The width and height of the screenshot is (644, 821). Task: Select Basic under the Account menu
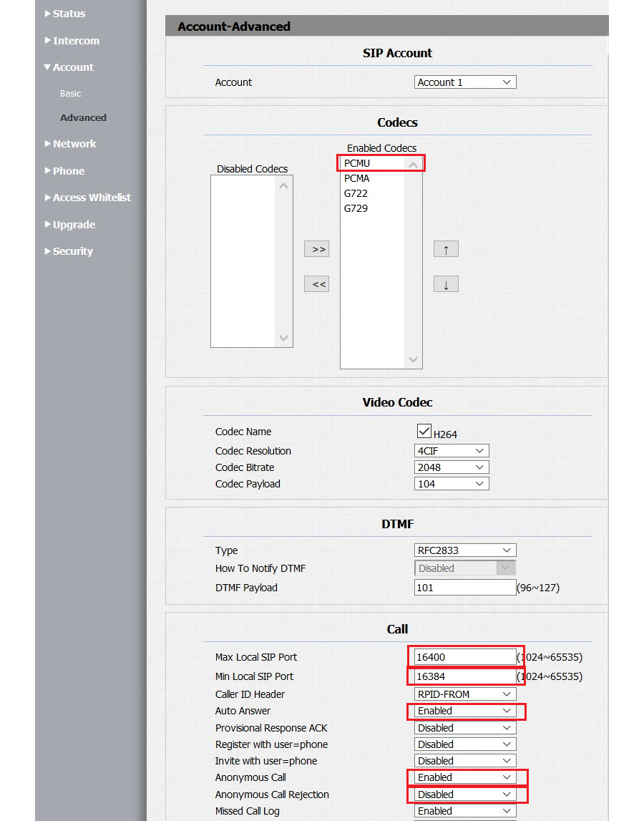pos(70,93)
